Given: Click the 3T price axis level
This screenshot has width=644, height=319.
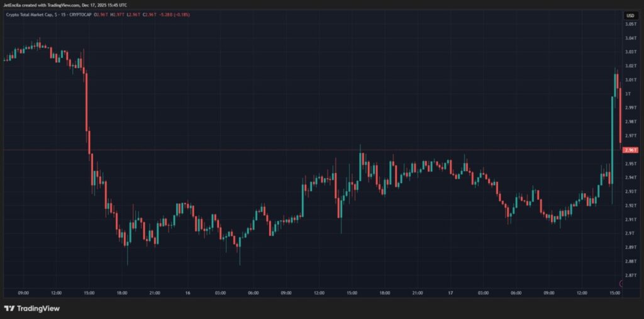Looking at the screenshot, I should tap(629, 94).
